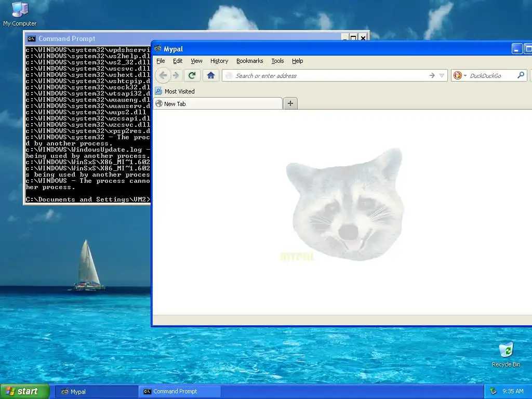Go back with the Mypal back arrow

click(x=163, y=75)
